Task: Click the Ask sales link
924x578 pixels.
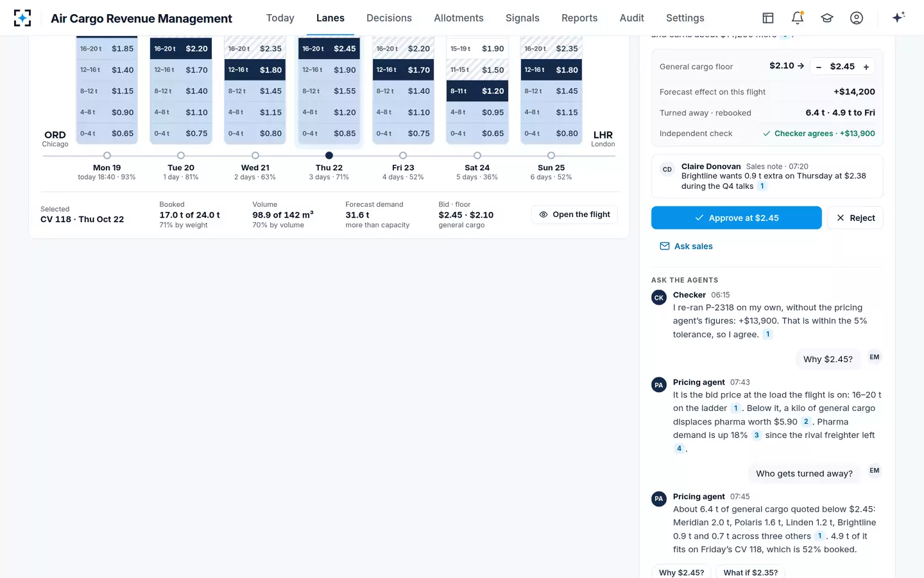Action: [687, 246]
